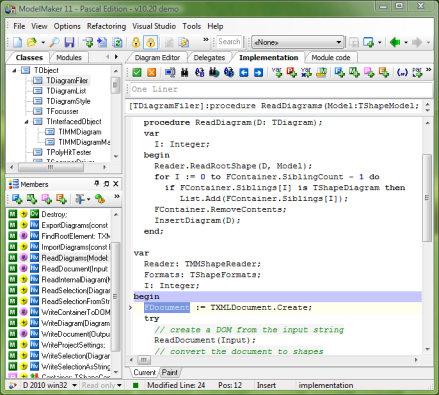
Task: Open the filter dropdown in Members toolbar
Action: (88, 199)
